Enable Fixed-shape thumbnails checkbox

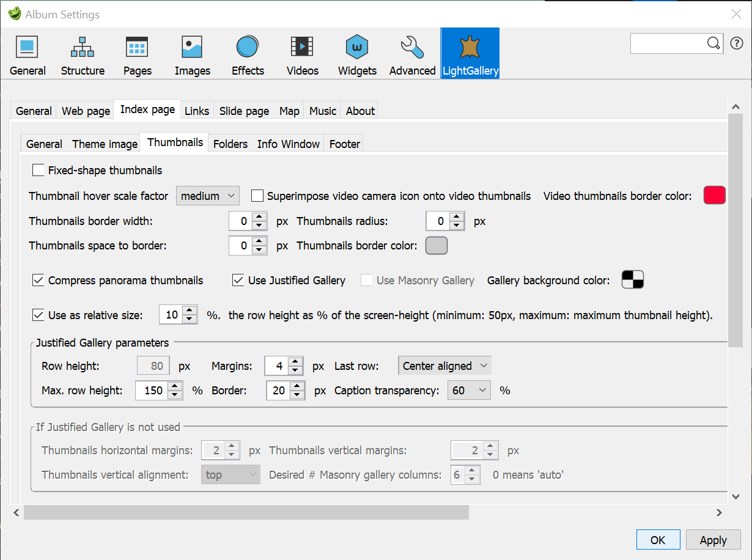click(x=39, y=171)
